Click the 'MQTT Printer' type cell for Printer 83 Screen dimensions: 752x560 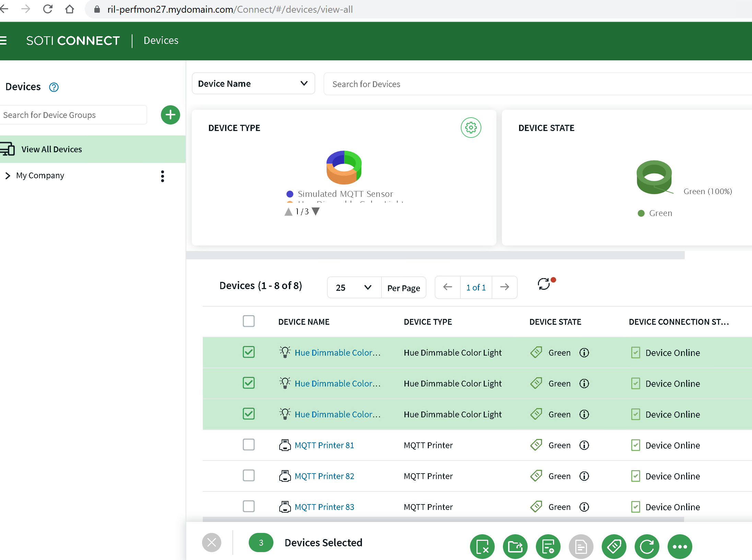(428, 507)
